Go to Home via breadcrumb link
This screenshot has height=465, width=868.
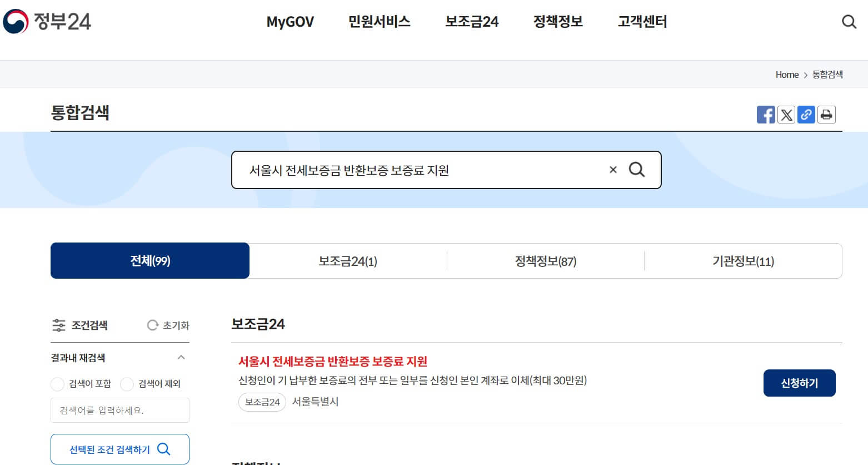pos(786,74)
